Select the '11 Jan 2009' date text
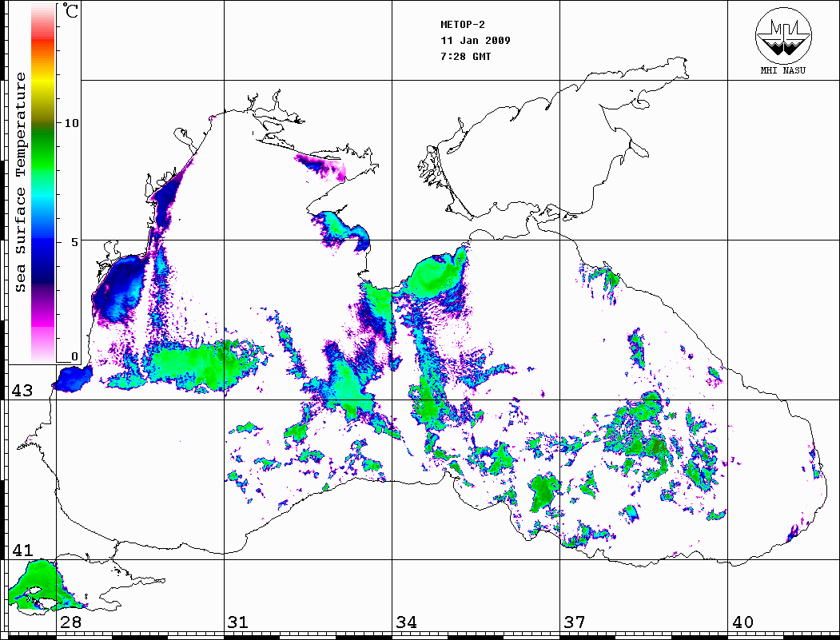840x640 pixels. coord(476,40)
